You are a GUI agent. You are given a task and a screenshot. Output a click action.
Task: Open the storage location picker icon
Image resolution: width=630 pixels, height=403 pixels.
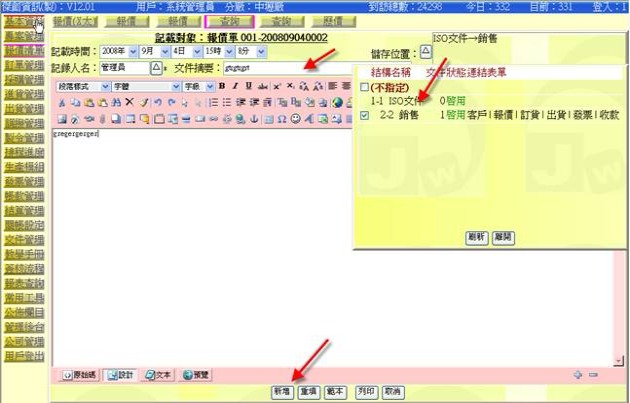pyautogui.click(x=425, y=52)
